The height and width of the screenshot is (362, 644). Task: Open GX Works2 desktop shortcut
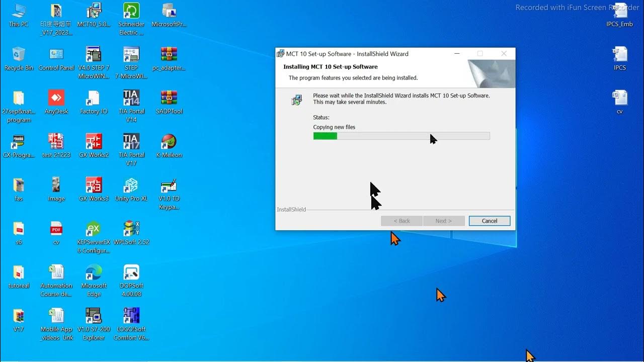94,146
